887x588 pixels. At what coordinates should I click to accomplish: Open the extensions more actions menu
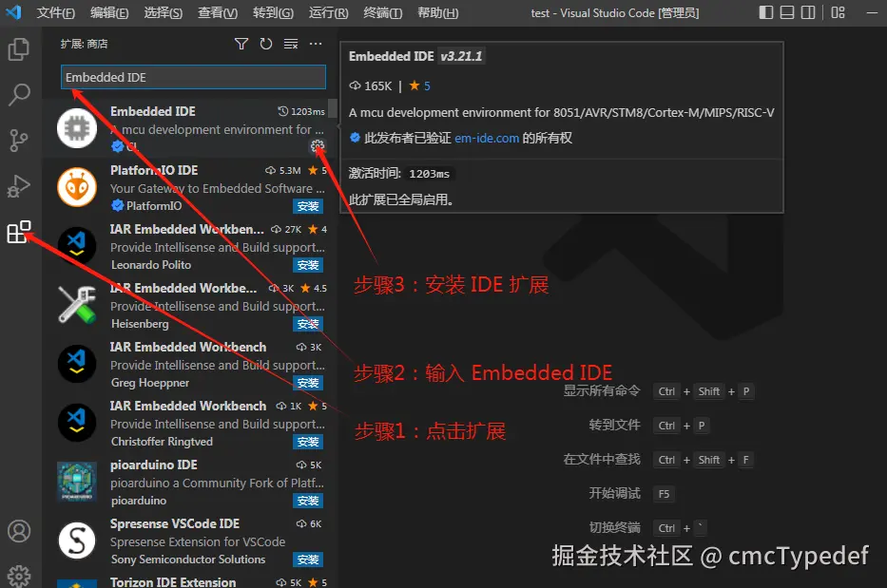pyautogui.click(x=316, y=44)
